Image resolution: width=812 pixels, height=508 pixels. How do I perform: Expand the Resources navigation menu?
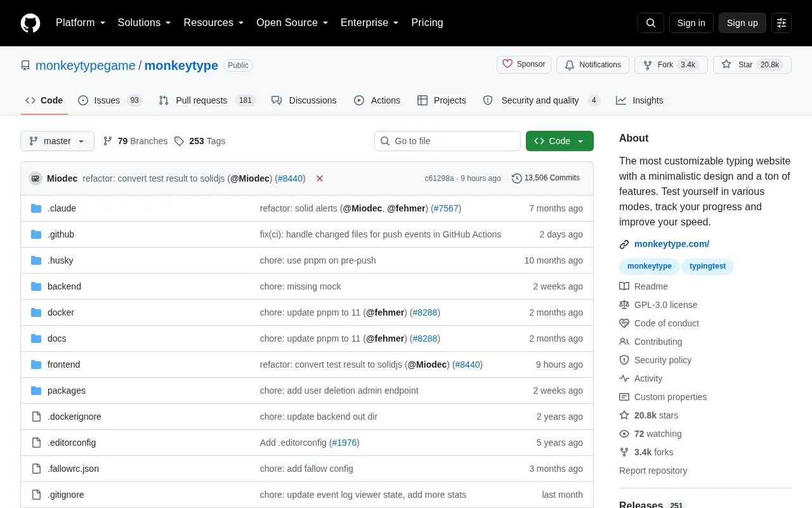(x=214, y=23)
